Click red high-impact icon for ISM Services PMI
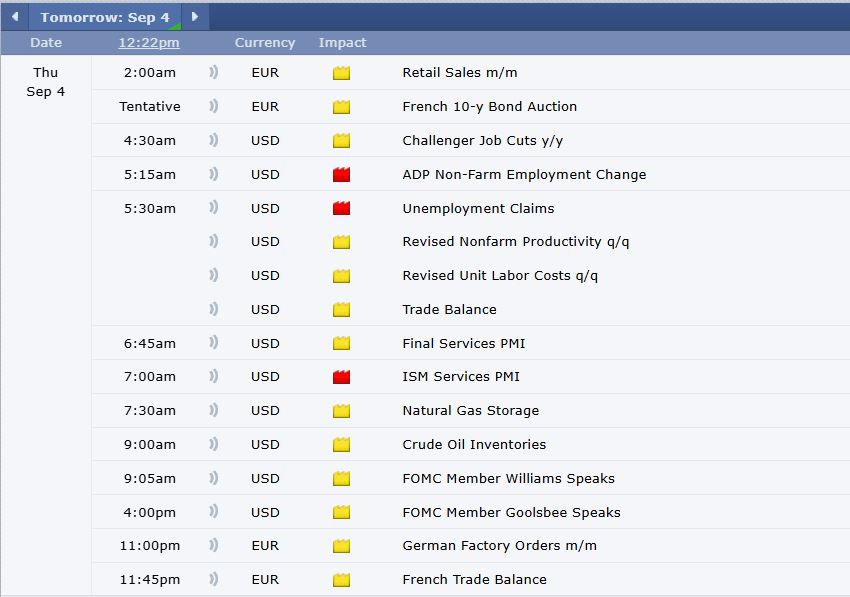 click(342, 376)
